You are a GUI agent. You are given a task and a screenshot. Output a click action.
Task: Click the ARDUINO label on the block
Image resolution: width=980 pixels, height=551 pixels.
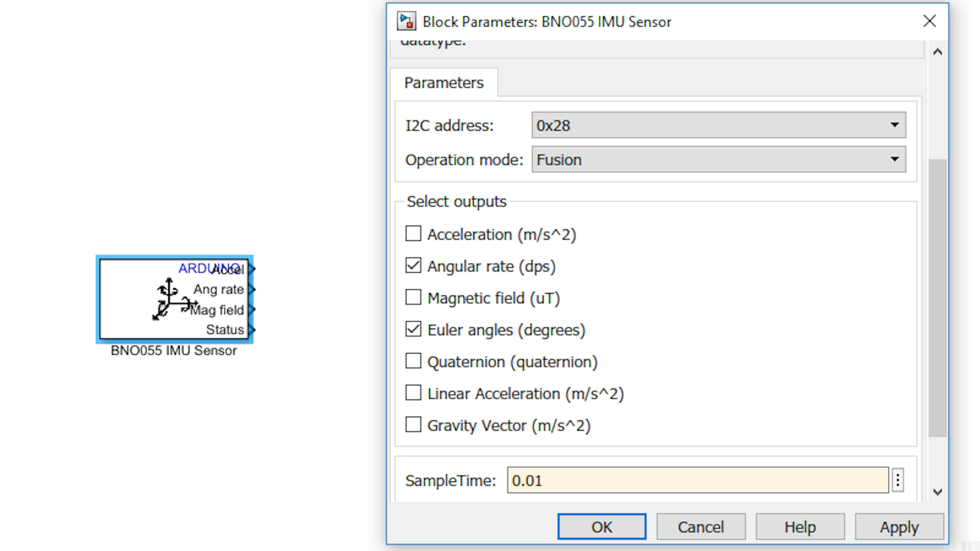tap(210, 268)
